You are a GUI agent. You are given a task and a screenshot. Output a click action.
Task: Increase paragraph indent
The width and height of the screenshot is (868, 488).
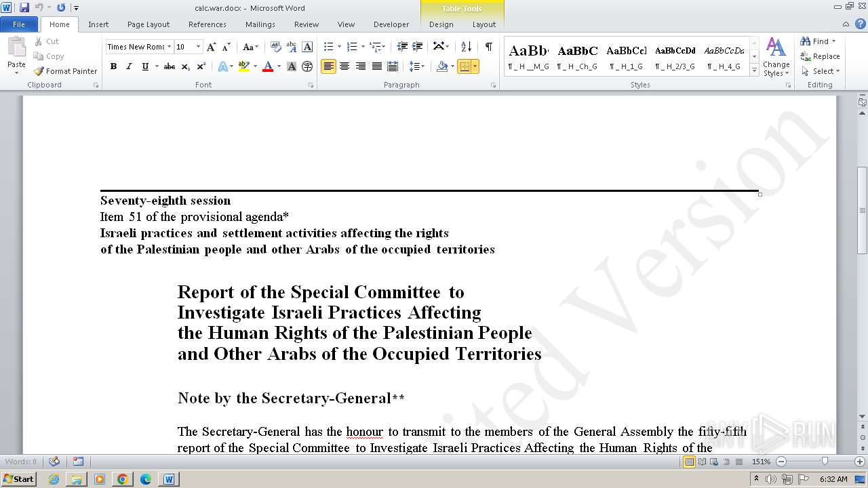pos(418,47)
